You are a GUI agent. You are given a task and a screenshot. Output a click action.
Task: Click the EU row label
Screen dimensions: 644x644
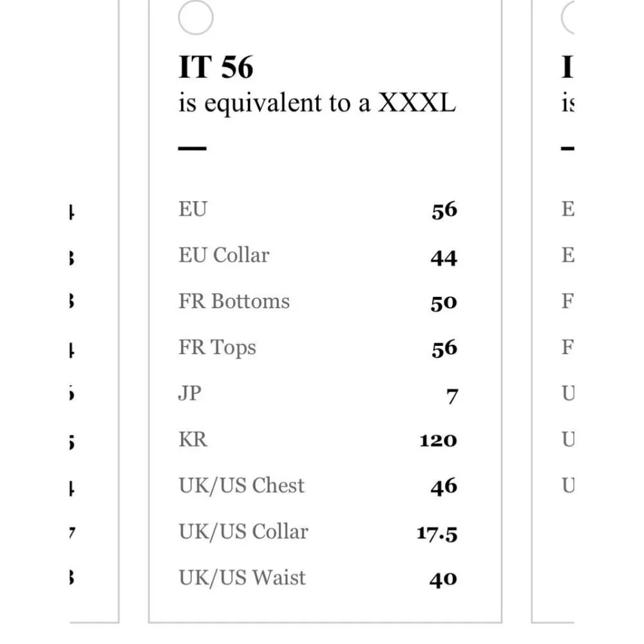click(193, 209)
